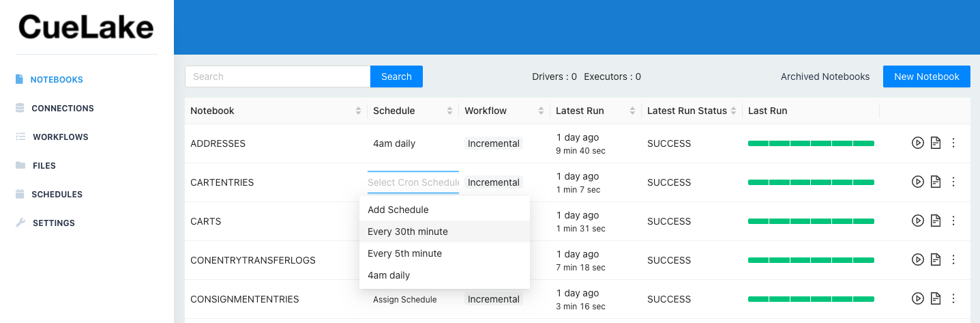Run the CONSIGNMENTENTRIES notebook play icon
Screen dimensions: 980x323
coord(917,298)
